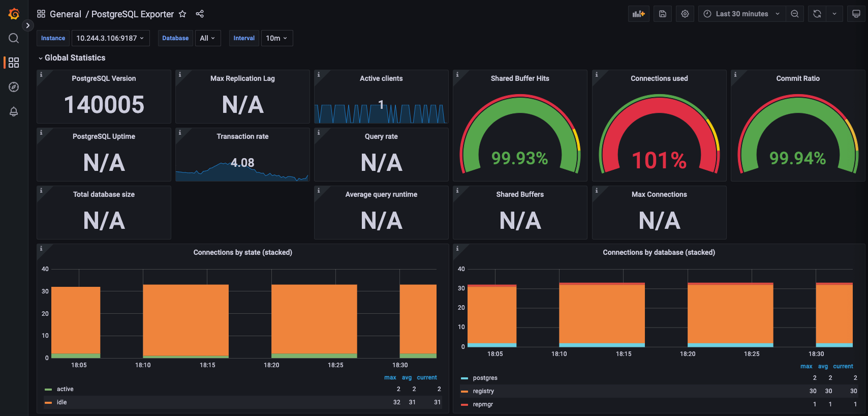Click info icon on Commit Ratio panel
The image size is (868, 416).
tap(735, 74)
